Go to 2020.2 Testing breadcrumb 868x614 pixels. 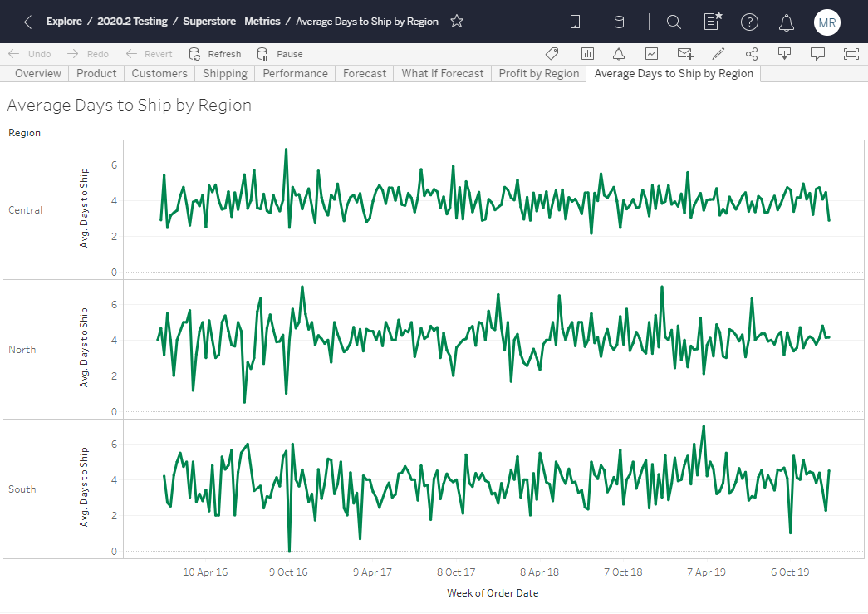pos(132,22)
